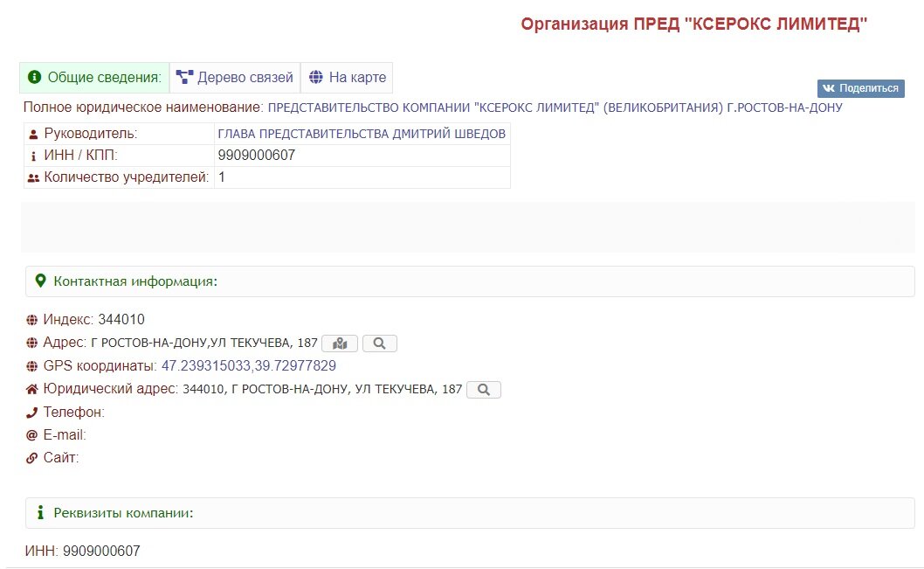The height and width of the screenshot is (569, 924).
Task: Click the Индекс value 344010
Action: 121,320
